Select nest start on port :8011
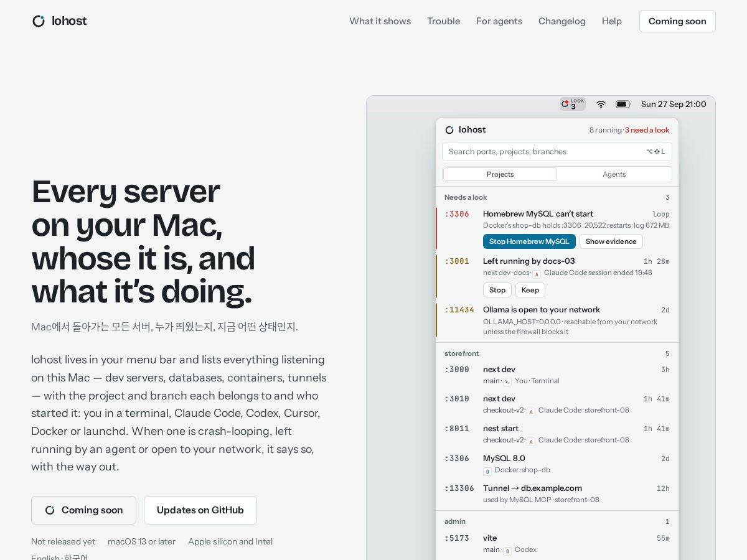The width and height of the screenshot is (747, 560). click(x=557, y=434)
